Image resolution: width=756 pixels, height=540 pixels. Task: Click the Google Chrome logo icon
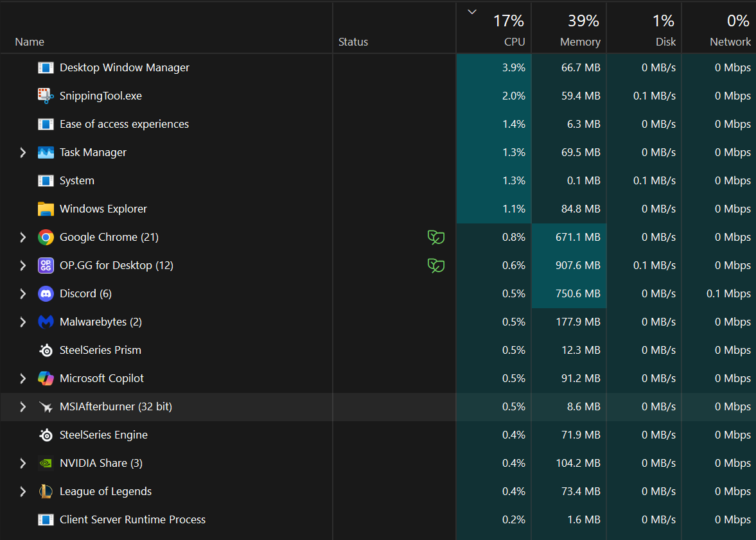coord(46,237)
